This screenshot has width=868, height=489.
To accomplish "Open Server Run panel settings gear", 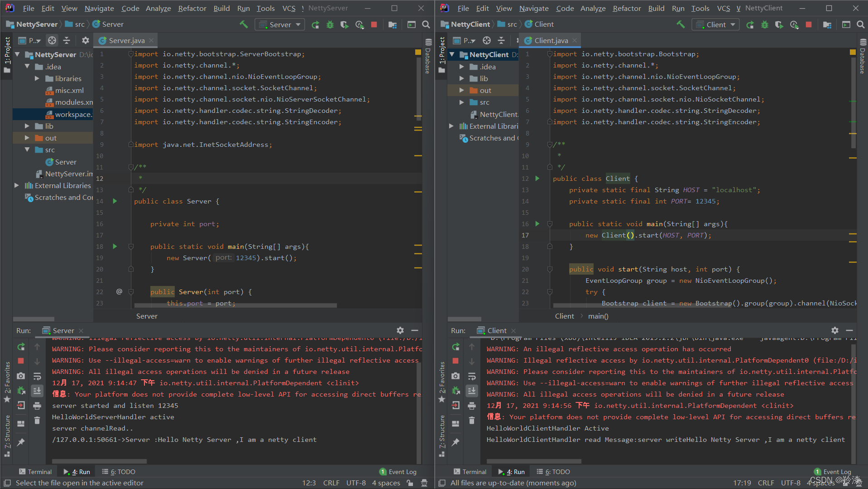I will [400, 330].
